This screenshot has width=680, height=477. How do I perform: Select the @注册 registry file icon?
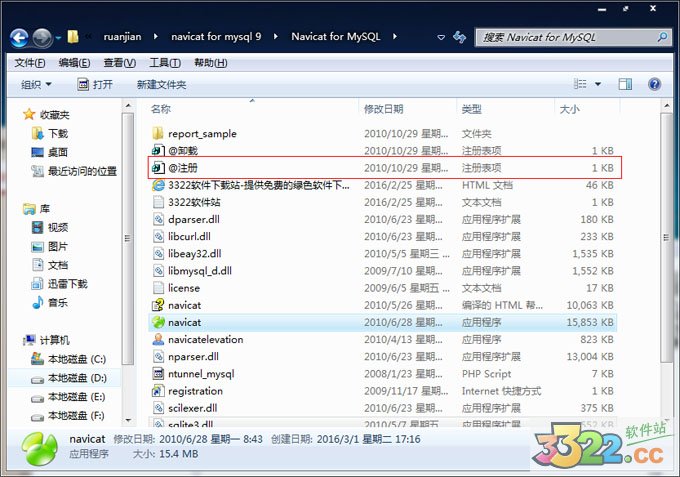(x=158, y=167)
